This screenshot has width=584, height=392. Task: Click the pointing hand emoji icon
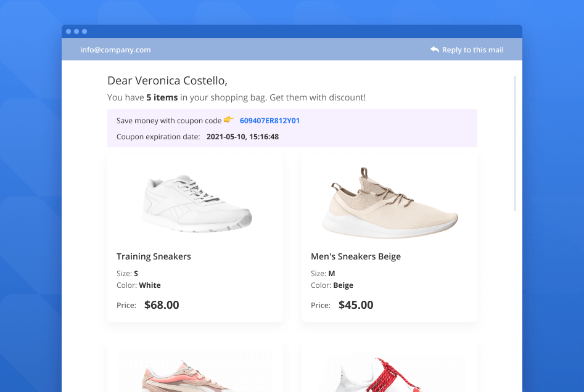(x=229, y=120)
